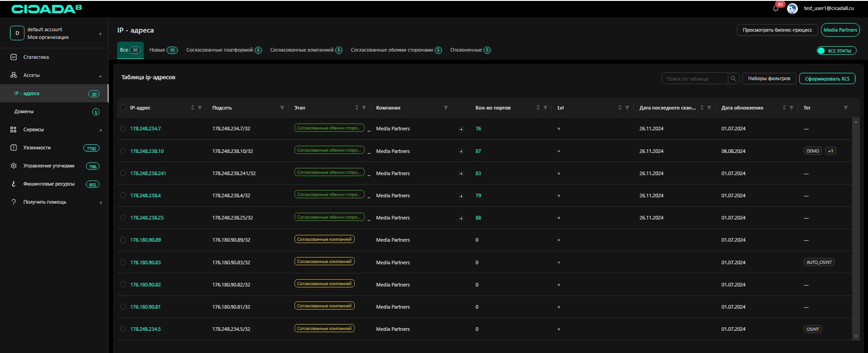Open the user avatar profile icon
Image resolution: width=868 pixels, height=353 pixels.
(792, 9)
